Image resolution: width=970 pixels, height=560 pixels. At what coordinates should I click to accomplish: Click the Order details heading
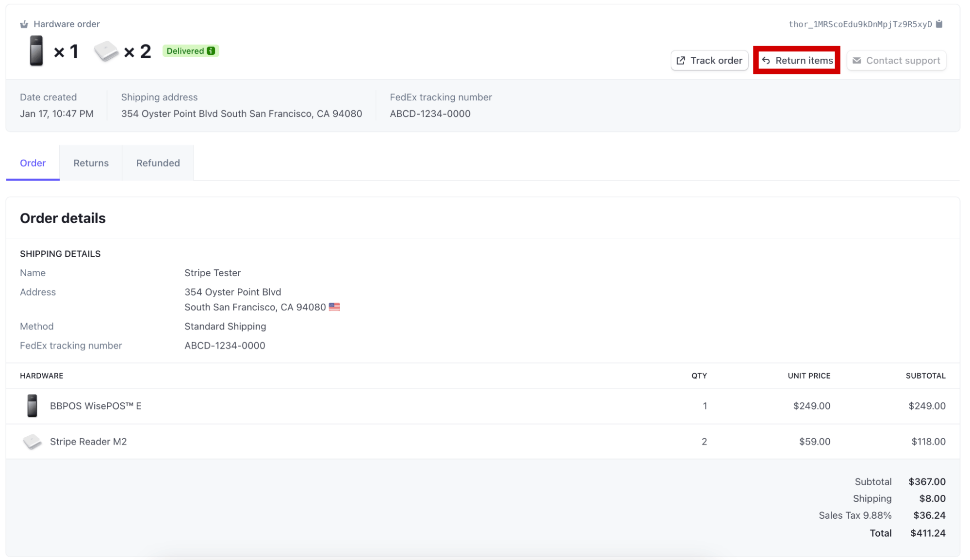[x=63, y=218]
